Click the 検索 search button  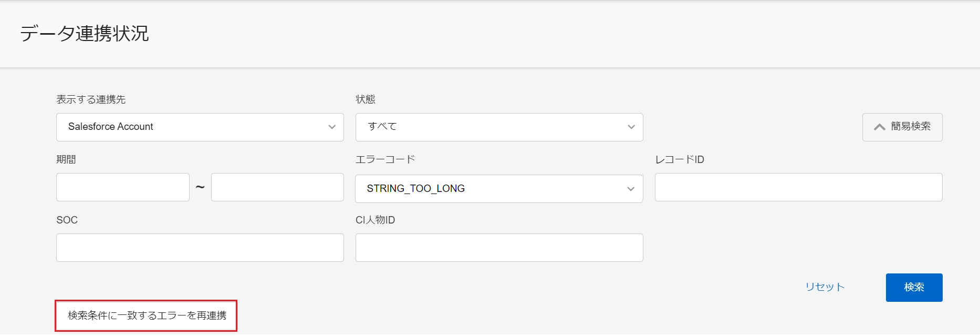click(x=914, y=288)
